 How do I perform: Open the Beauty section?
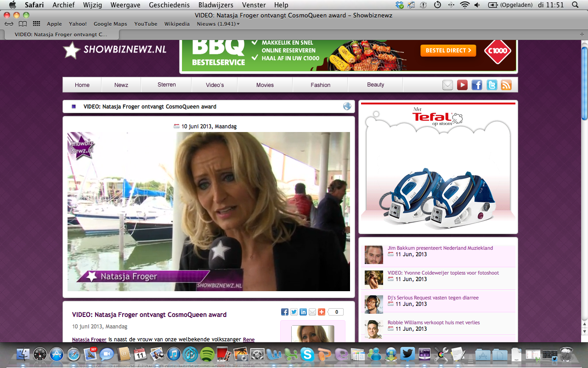point(375,85)
